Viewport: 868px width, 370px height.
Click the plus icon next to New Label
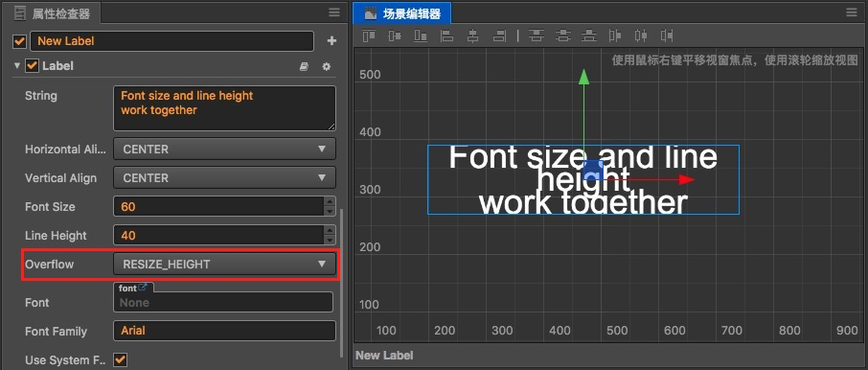(331, 41)
